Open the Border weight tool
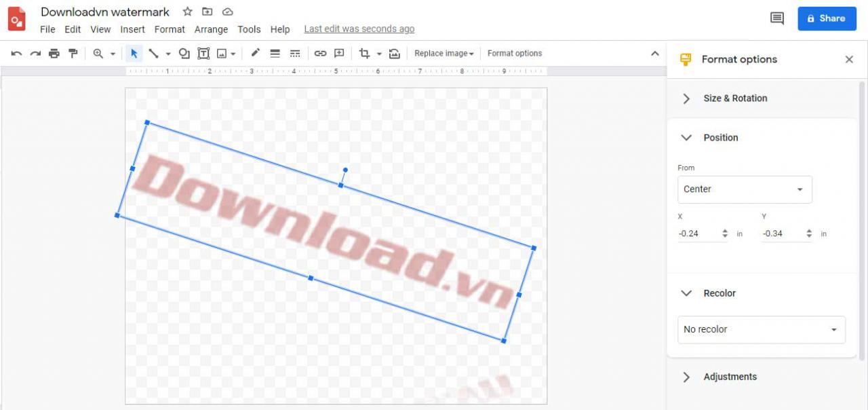Screen dimensions: 868x410 pos(275,54)
